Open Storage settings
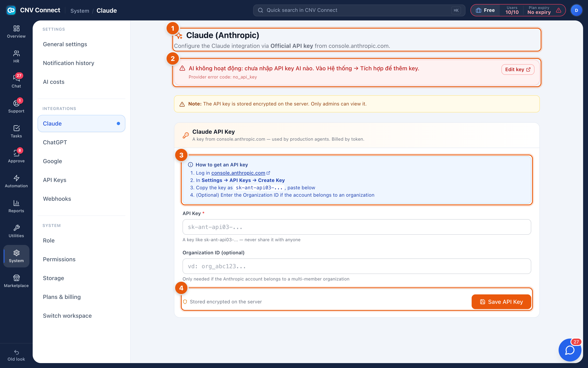 pos(81,278)
